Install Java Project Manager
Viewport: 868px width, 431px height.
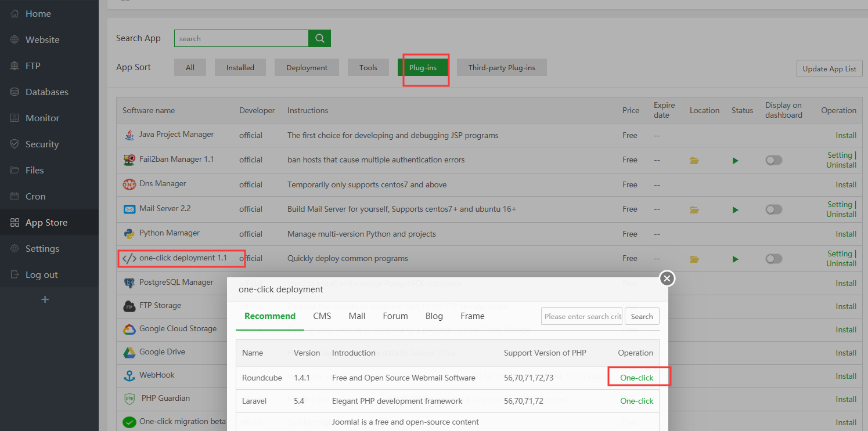click(846, 135)
